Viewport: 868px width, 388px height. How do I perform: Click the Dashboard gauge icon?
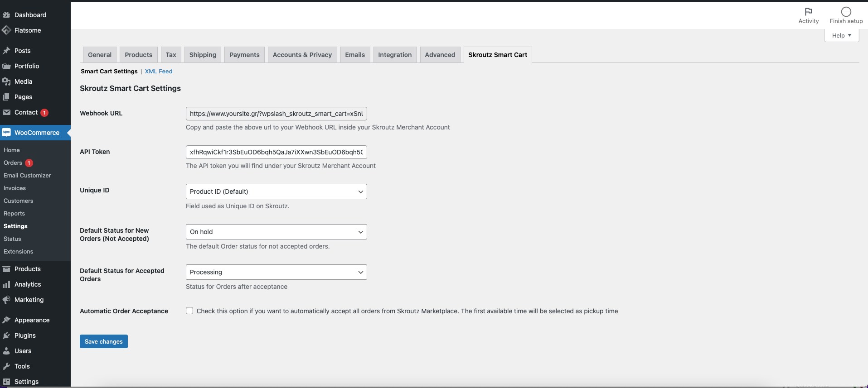[x=6, y=15]
